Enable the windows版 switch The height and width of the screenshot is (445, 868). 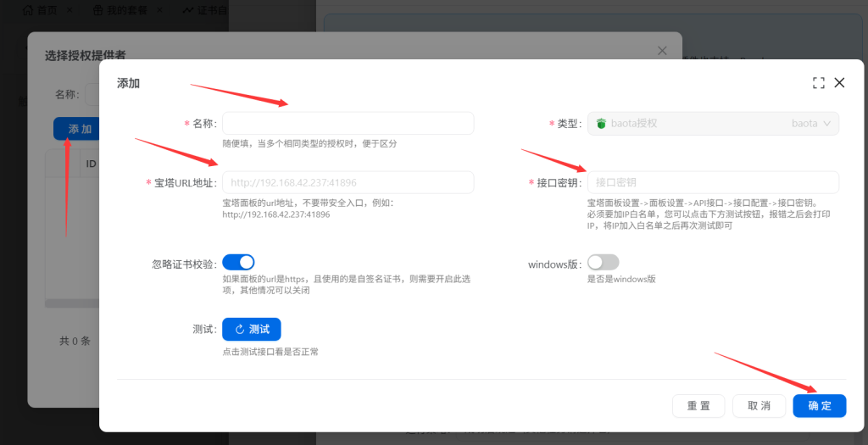604,263
